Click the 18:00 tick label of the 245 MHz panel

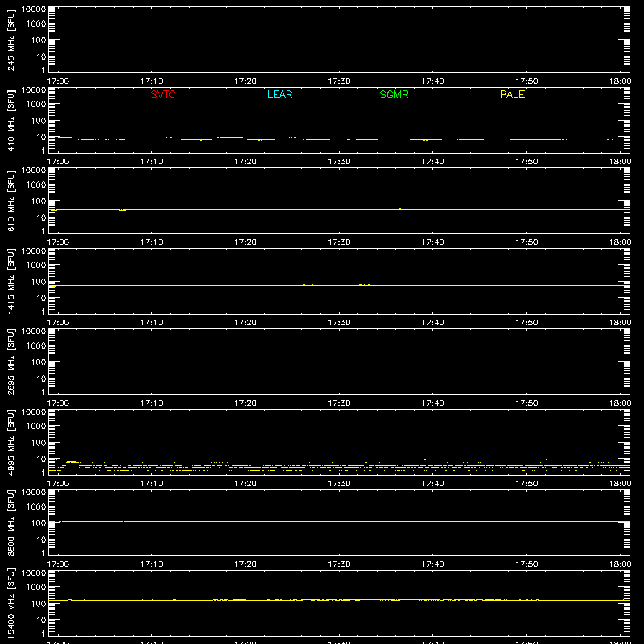coord(620,81)
